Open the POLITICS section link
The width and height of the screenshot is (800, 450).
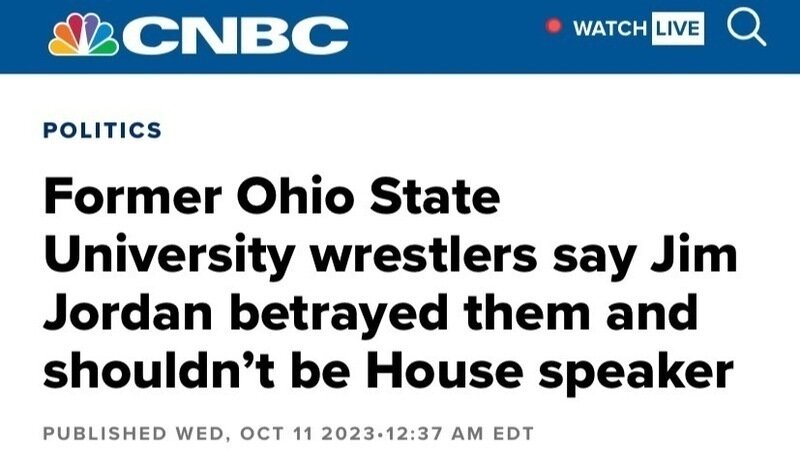(x=102, y=130)
